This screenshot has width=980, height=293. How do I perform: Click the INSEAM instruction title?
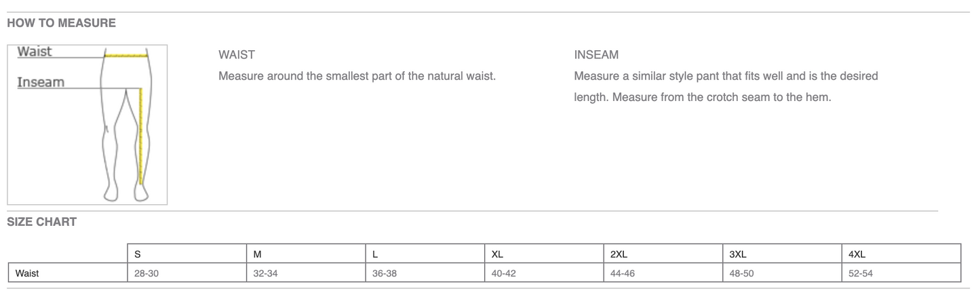tap(596, 55)
